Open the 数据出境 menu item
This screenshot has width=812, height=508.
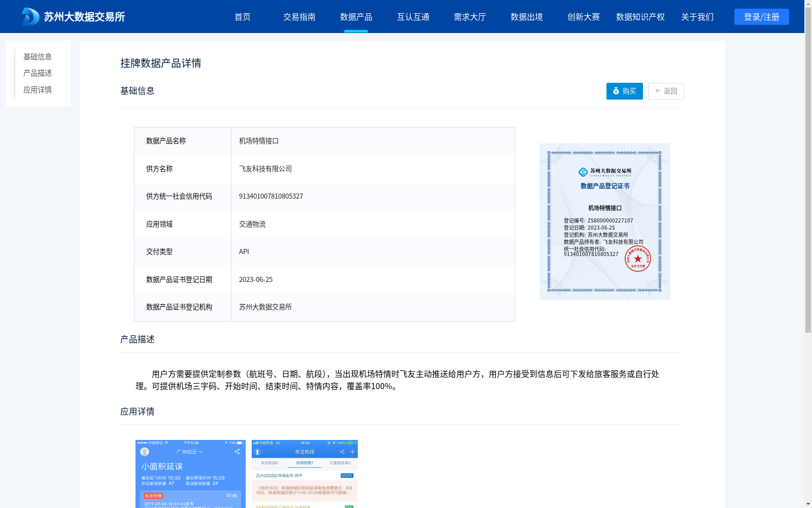(527, 17)
